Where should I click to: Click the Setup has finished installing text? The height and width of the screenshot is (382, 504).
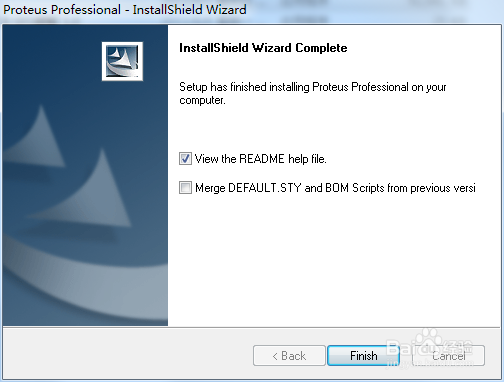pos(312,93)
